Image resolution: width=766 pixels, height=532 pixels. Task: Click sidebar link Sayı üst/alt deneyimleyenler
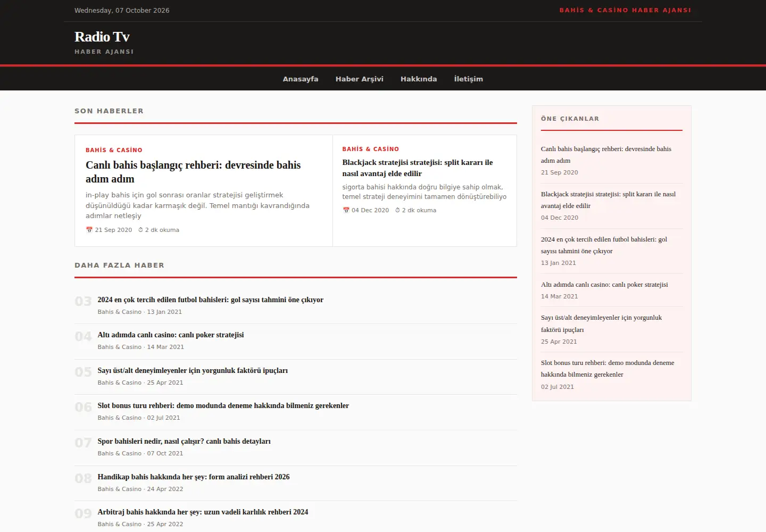[601, 323]
